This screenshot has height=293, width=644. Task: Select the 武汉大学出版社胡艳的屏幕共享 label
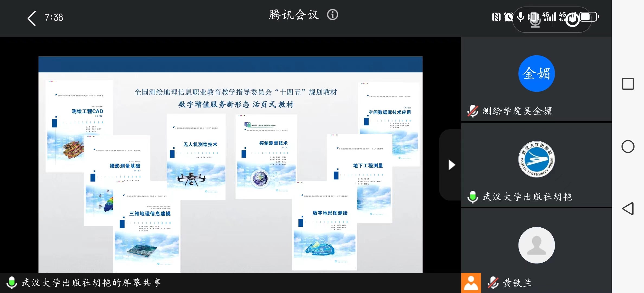click(91, 283)
